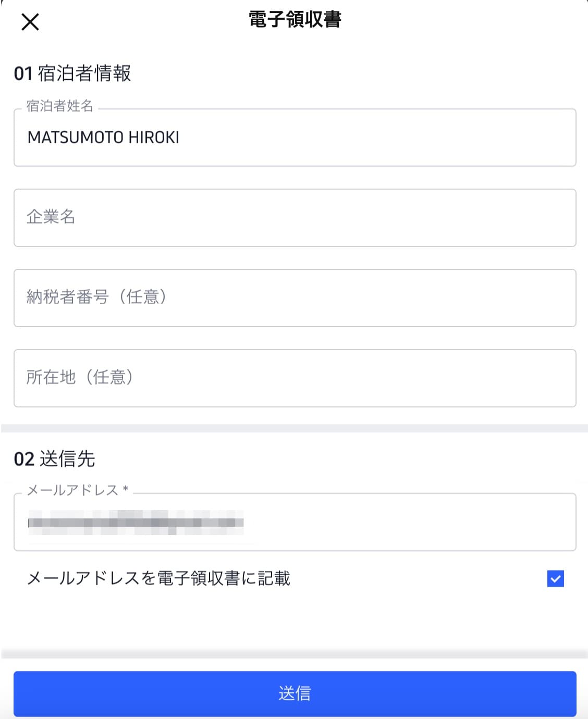Click the 宿泊者姓名 guest name field
588x719 pixels.
365,138
